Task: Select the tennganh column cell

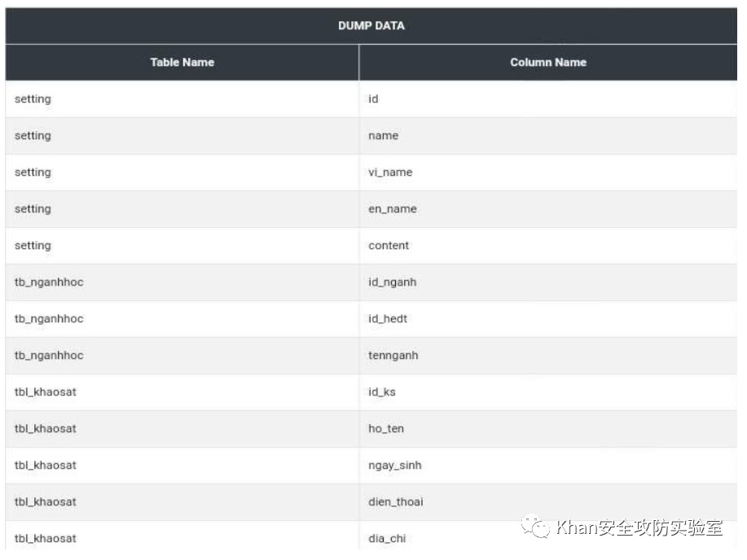Action: point(393,356)
